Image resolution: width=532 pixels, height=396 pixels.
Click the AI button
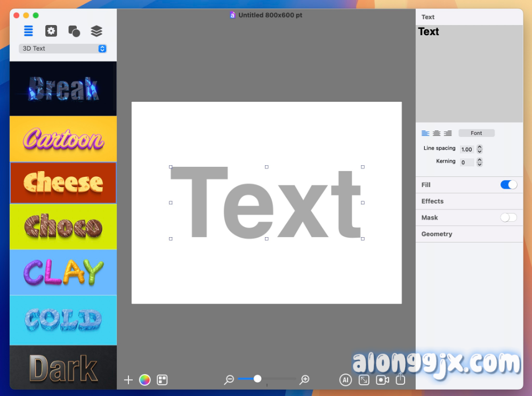345,380
